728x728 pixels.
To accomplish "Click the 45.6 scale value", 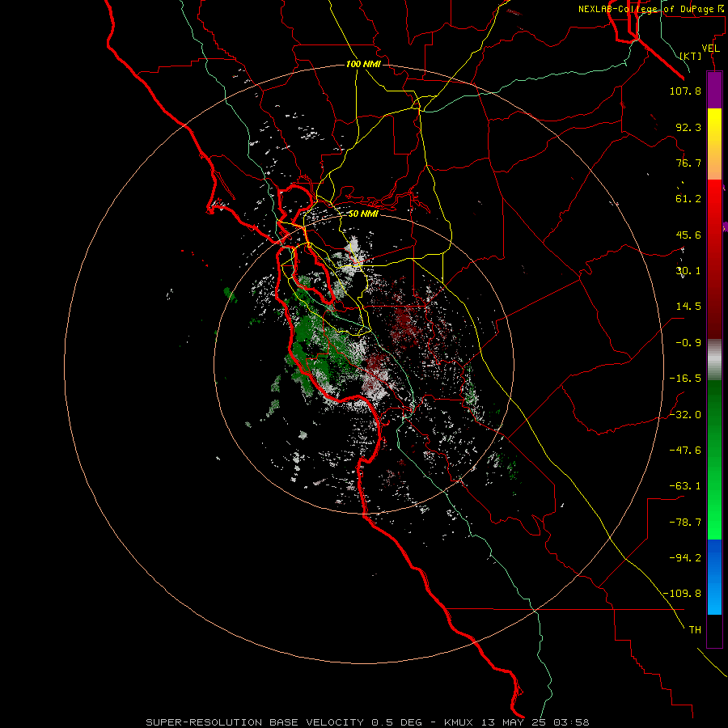I will (x=688, y=235).
